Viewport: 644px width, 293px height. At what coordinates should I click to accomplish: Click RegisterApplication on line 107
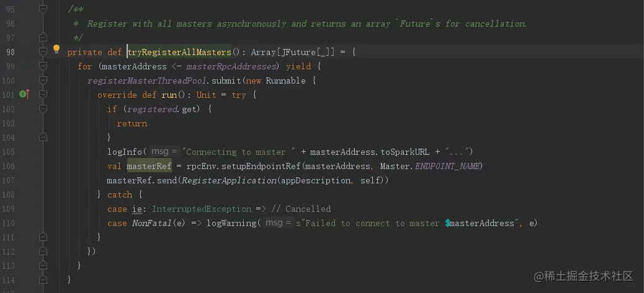coord(229,180)
